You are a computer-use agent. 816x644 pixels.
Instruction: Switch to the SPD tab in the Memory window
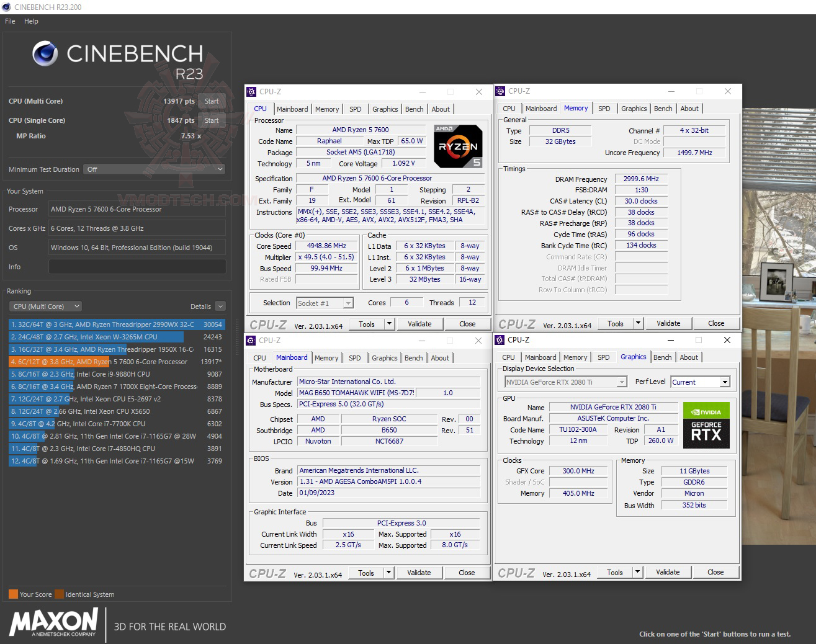click(604, 109)
